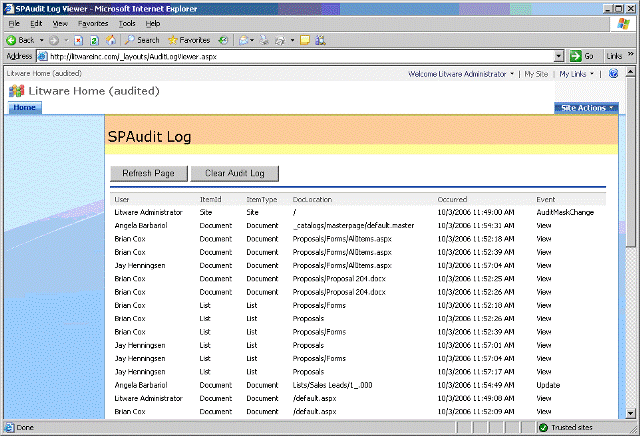The image size is (640, 436).
Task: Click the Mail envelope toolbar icon
Action: pos(244,40)
